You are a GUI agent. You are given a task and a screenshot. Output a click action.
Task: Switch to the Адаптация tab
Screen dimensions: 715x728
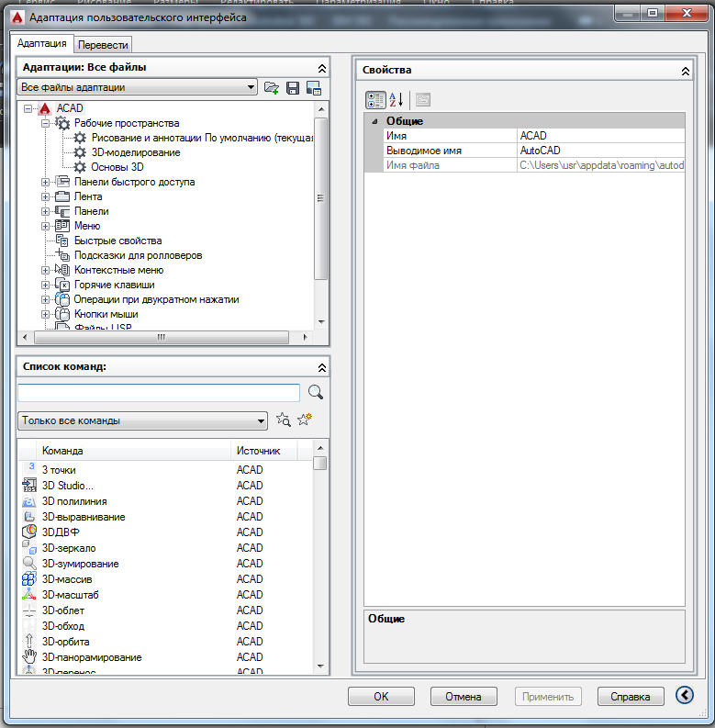[x=42, y=44]
